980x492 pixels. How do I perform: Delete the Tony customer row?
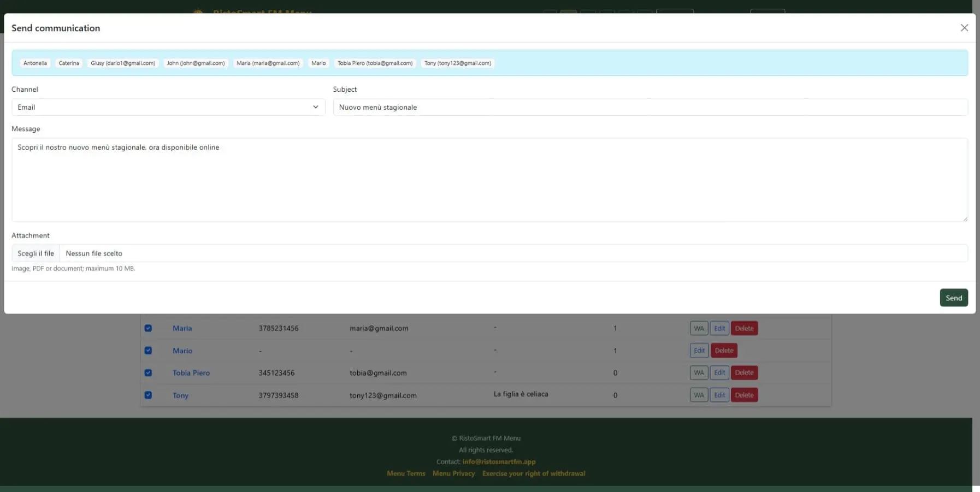pyautogui.click(x=744, y=395)
